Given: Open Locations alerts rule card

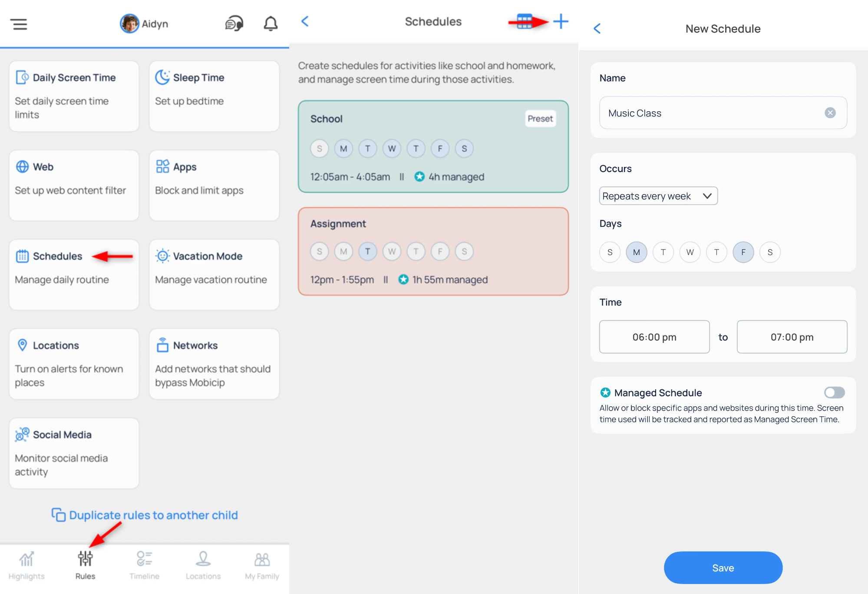Looking at the screenshot, I should (74, 364).
